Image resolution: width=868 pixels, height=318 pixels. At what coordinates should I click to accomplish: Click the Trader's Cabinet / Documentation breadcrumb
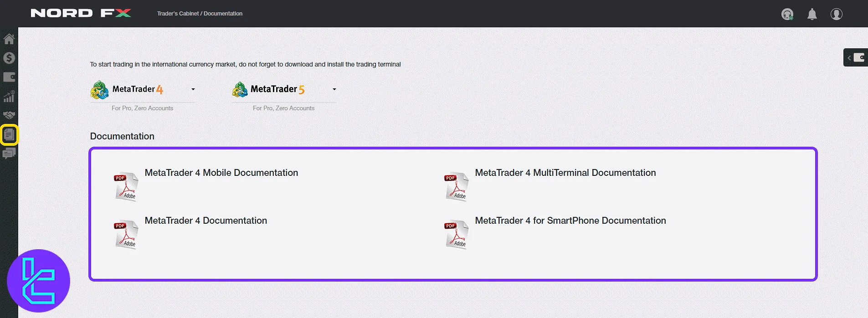[x=200, y=14]
